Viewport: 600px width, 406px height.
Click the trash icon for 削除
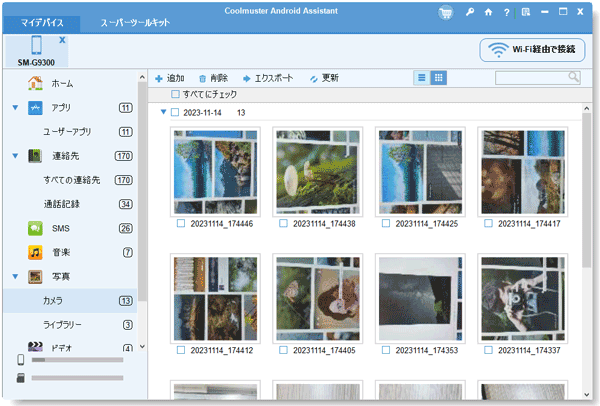click(202, 79)
